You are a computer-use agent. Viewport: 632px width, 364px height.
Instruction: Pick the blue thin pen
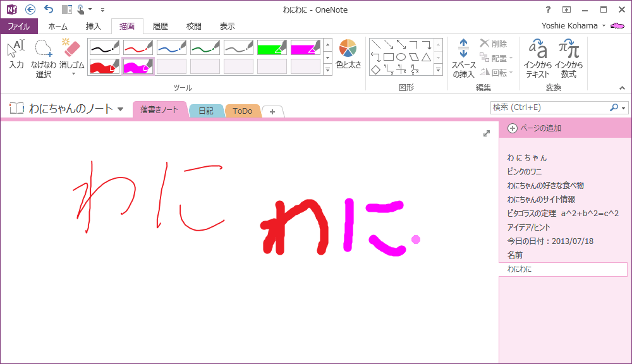[x=171, y=47]
